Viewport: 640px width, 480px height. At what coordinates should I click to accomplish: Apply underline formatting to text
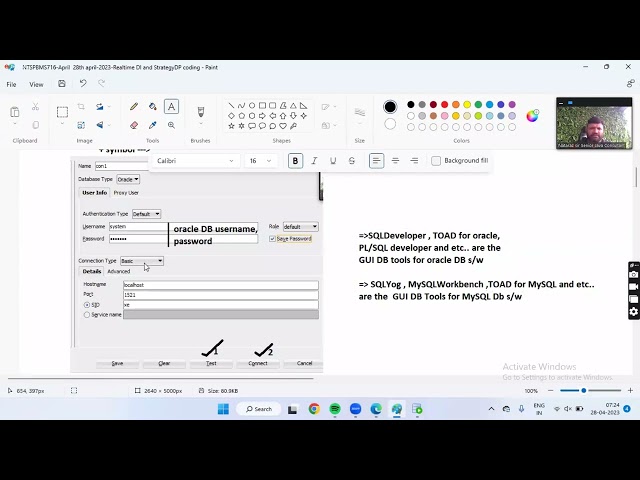[333, 161]
